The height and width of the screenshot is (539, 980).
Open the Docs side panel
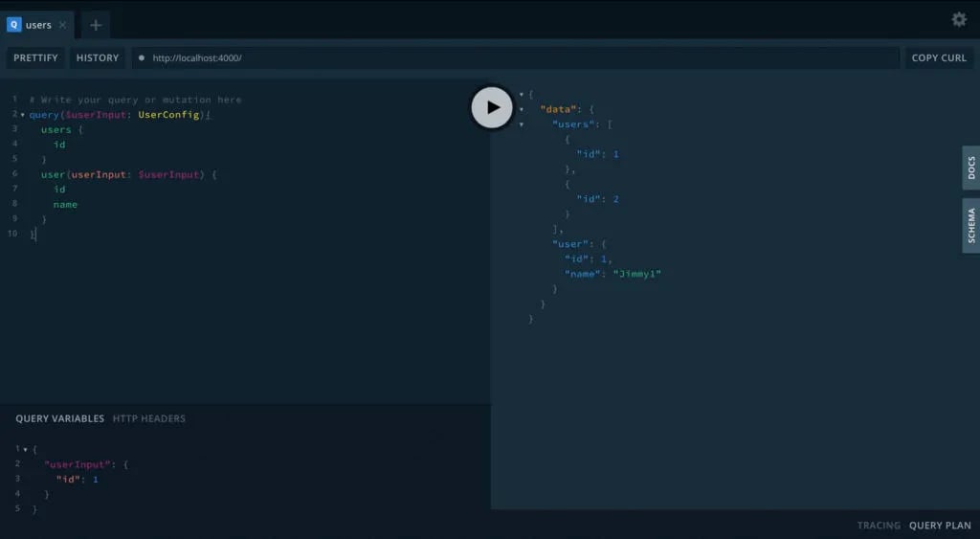[x=970, y=168]
